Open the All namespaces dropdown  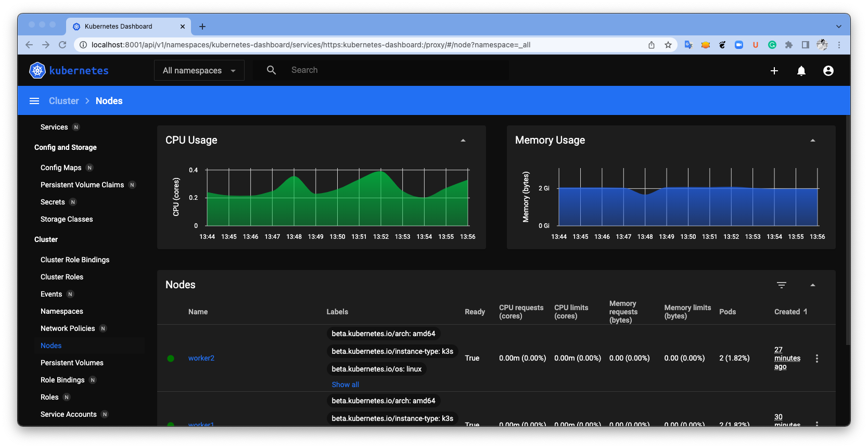[x=199, y=70]
